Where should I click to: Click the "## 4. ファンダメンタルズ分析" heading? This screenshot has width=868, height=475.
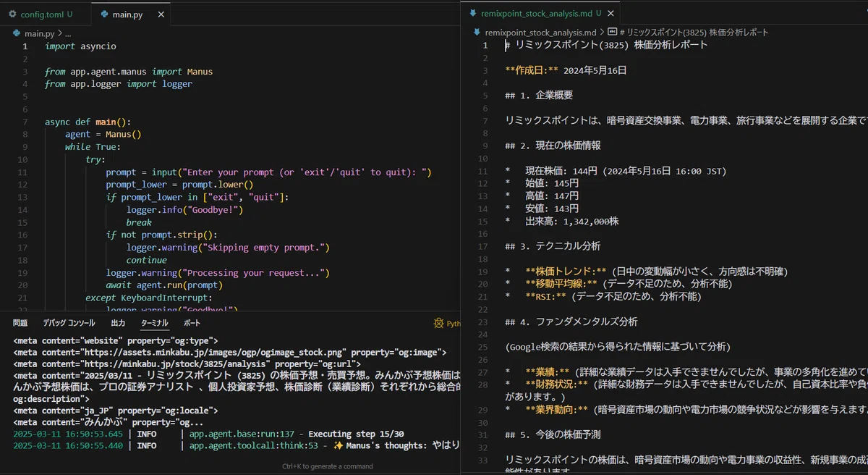point(571,321)
